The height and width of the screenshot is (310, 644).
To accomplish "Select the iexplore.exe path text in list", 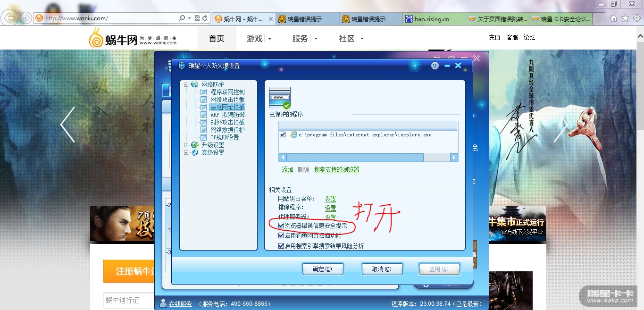I will [x=365, y=134].
